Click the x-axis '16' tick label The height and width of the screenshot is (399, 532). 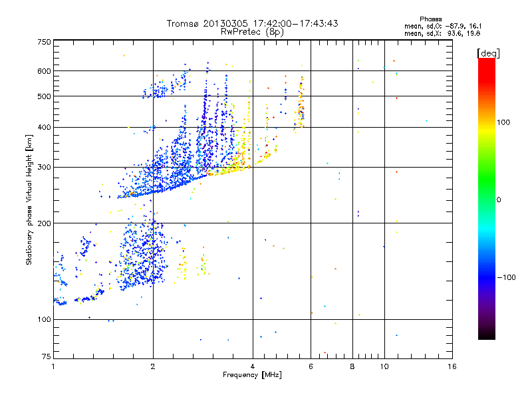(x=452, y=366)
